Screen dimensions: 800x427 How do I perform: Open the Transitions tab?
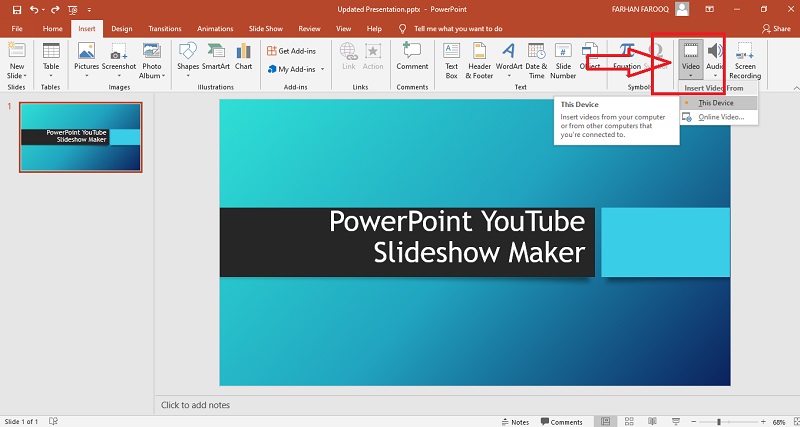tap(165, 29)
